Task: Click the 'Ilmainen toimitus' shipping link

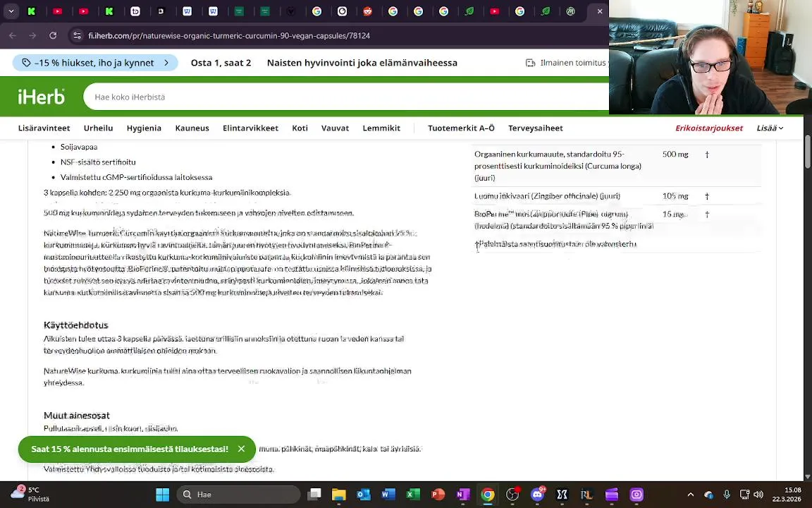Action: click(567, 63)
